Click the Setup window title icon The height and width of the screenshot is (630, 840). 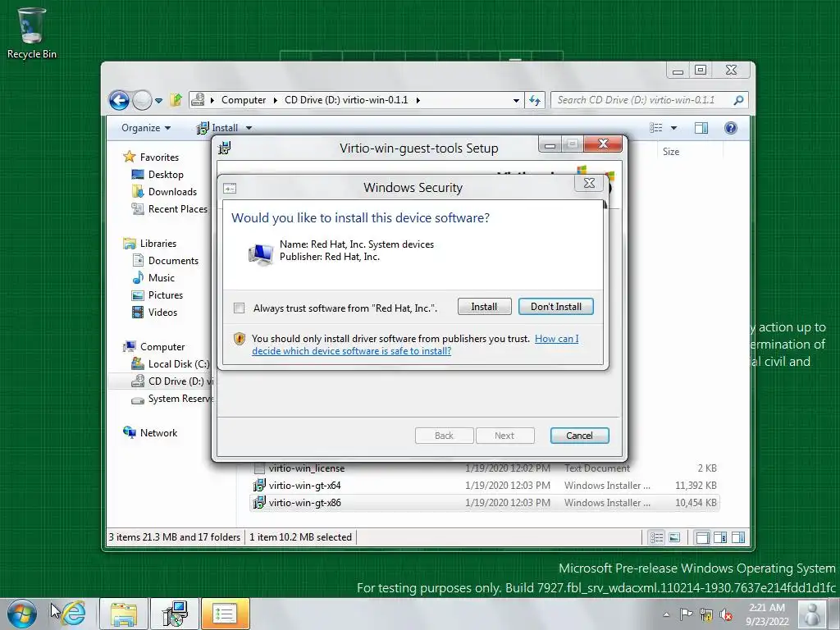tap(225, 148)
